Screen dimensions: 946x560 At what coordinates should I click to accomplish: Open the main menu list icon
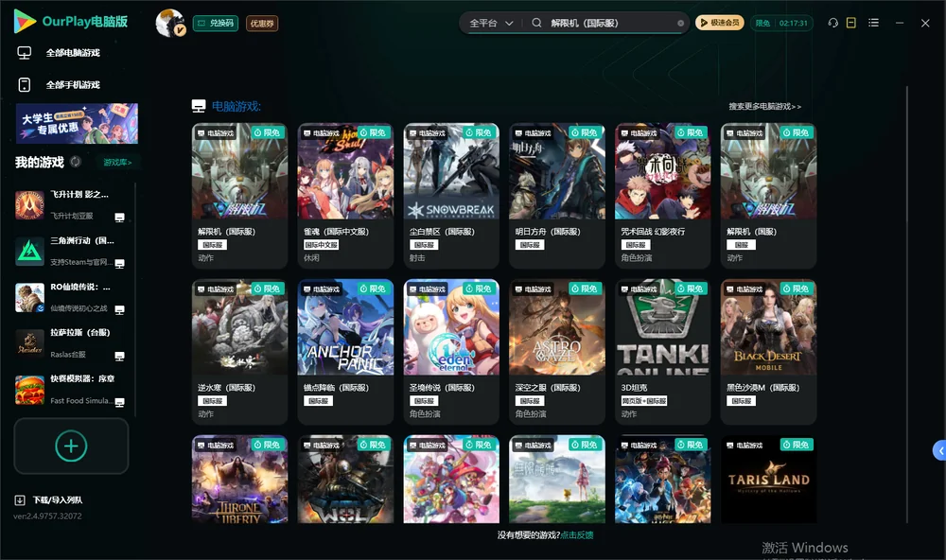[x=873, y=23]
